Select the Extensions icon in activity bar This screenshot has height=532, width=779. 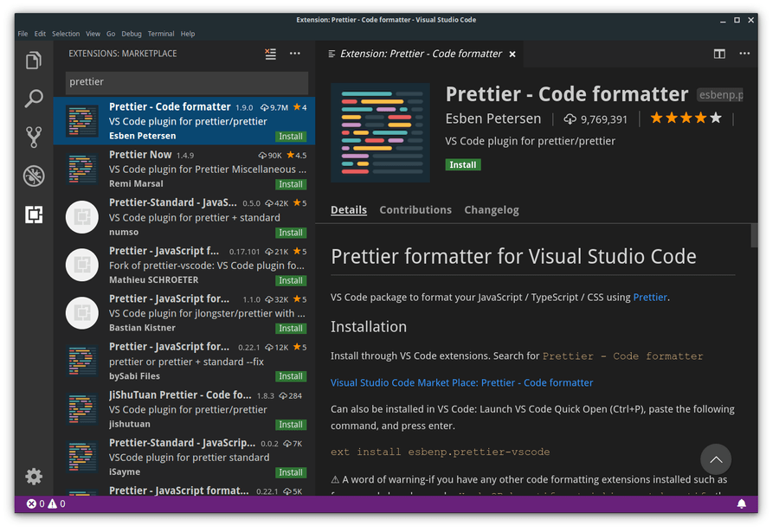tap(33, 215)
